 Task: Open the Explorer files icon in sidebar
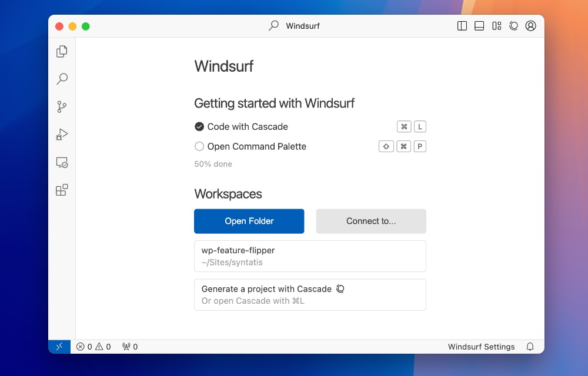62,52
